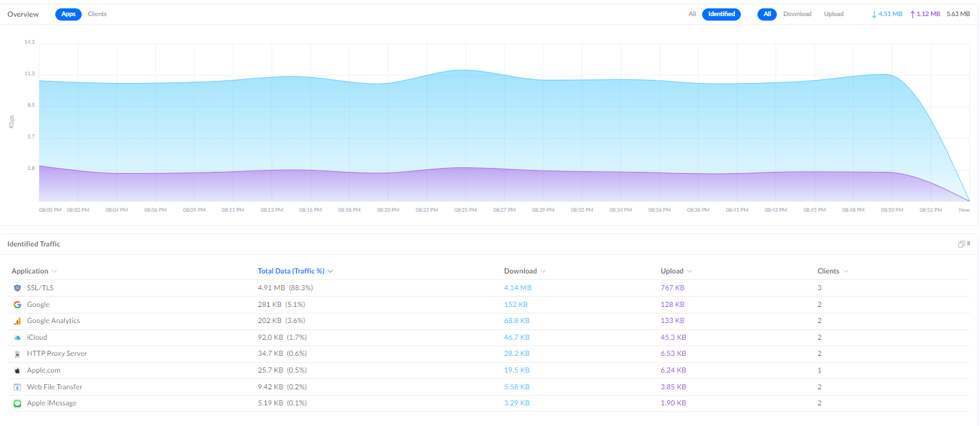980x426 pixels.
Task: Click the SSL/TLS shield icon
Action: [17, 288]
